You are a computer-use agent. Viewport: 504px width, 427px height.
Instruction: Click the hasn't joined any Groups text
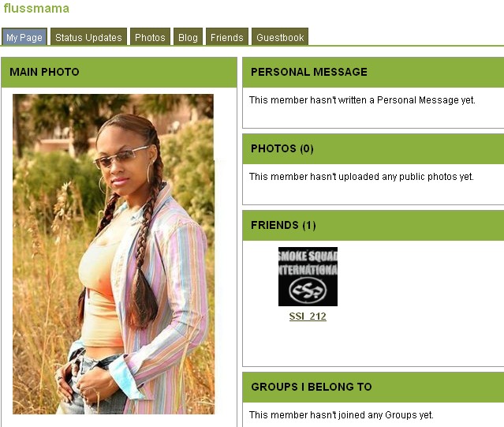(341, 415)
